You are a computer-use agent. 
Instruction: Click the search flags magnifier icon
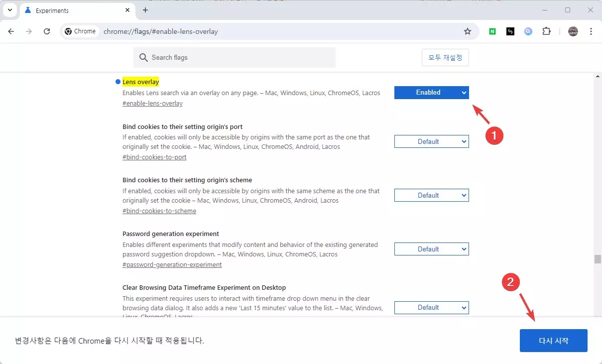(x=143, y=57)
